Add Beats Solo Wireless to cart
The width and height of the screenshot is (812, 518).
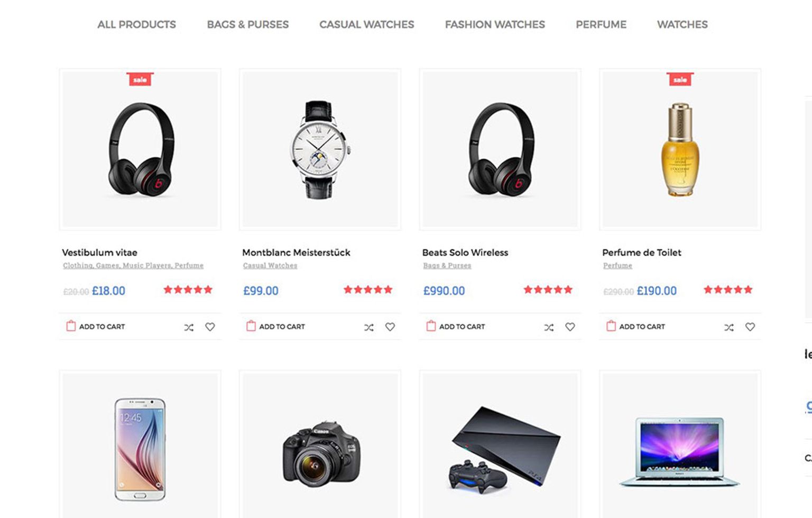click(456, 326)
